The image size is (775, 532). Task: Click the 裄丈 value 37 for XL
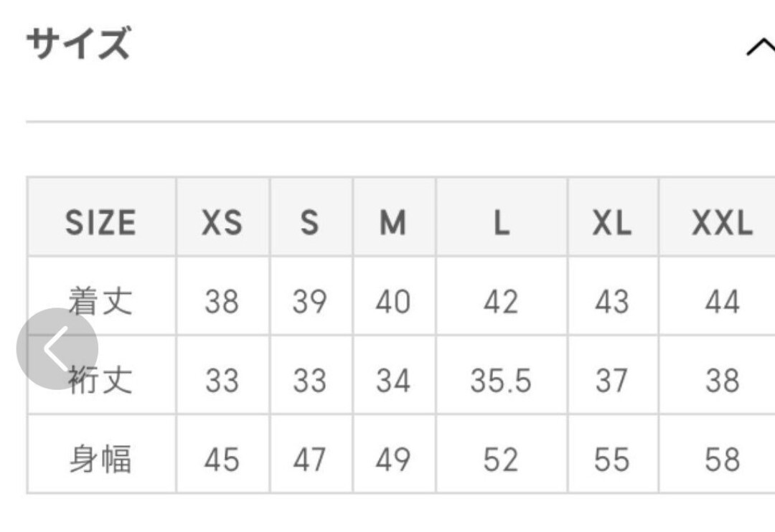click(x=612, y=380)
